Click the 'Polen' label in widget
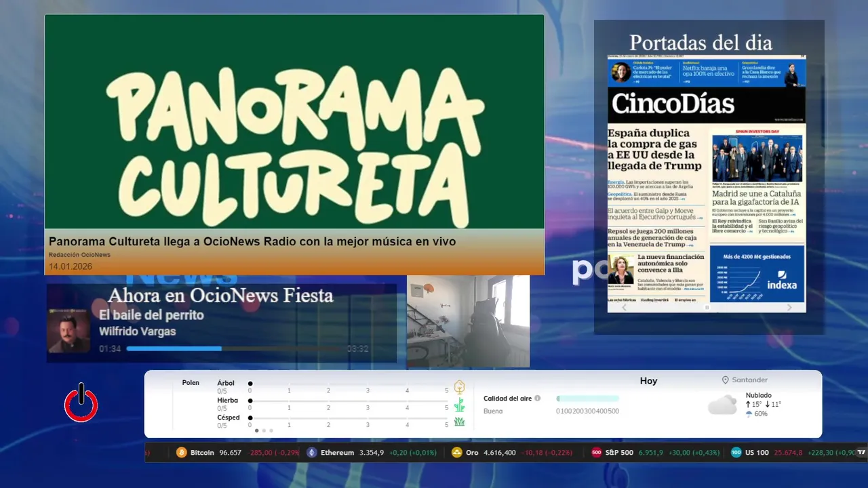The width and height of the screenshot is (868, 488). (191, 383)
